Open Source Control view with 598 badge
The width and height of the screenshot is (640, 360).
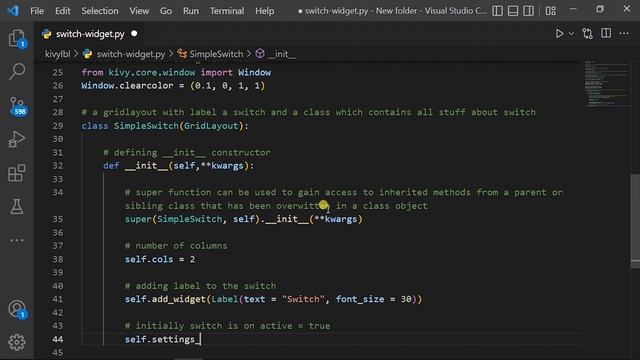point(17,106)
